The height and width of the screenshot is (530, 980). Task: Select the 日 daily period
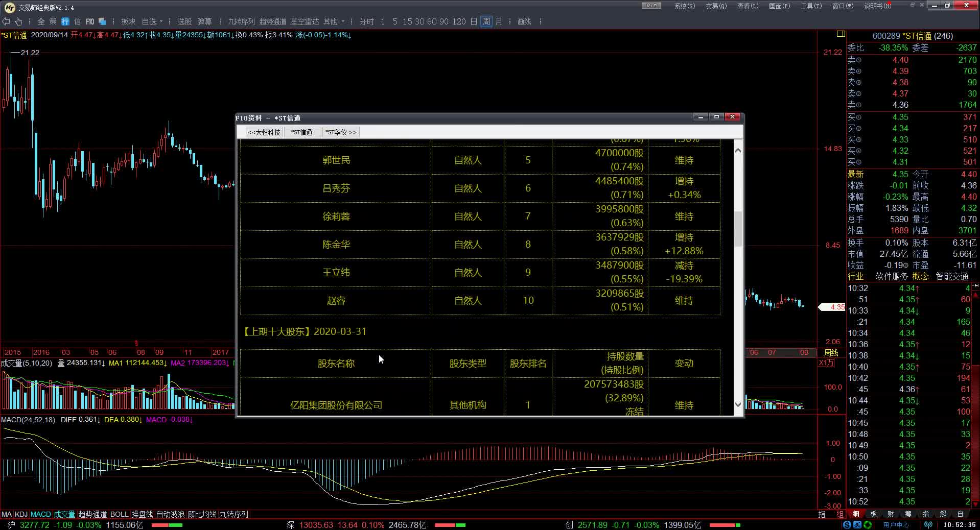[474, 21]
